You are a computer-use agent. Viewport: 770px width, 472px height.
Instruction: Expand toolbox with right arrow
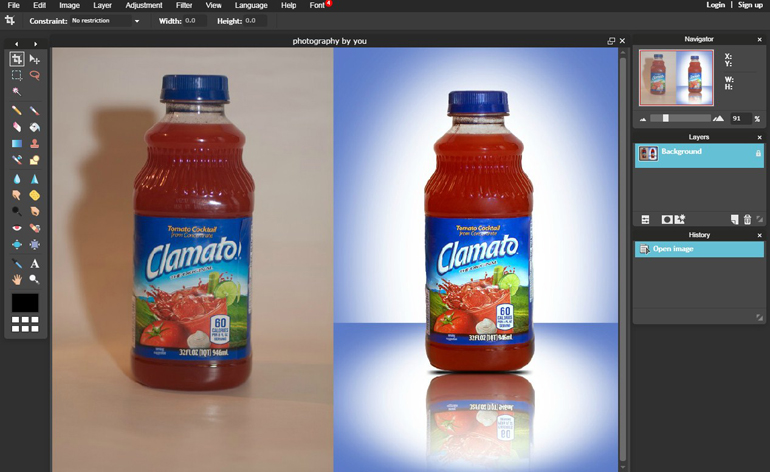click(35, 44)
